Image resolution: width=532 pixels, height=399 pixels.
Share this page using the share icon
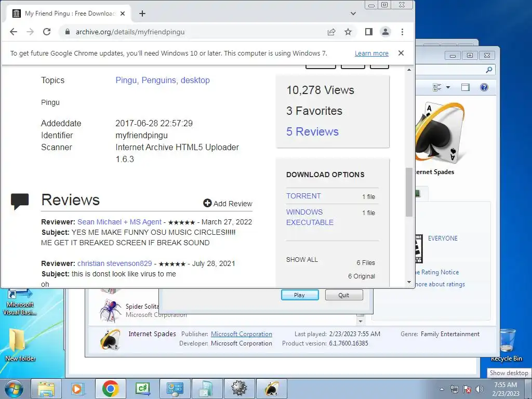click(331, 32)
